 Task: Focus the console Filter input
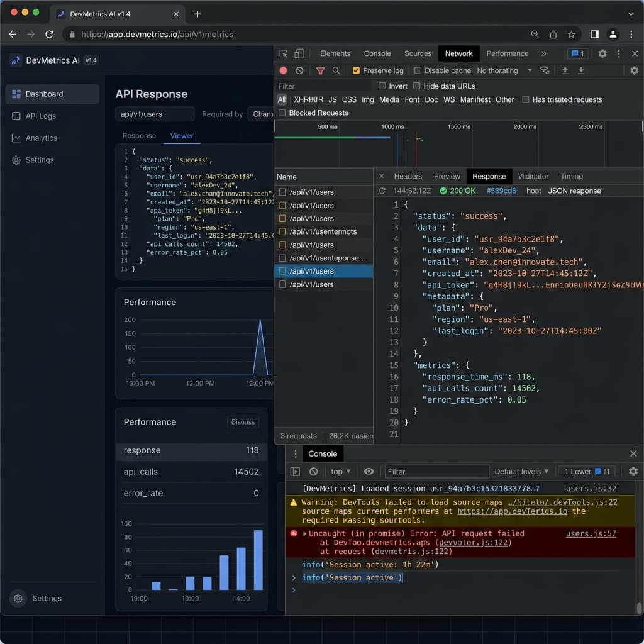coord(436,472)
